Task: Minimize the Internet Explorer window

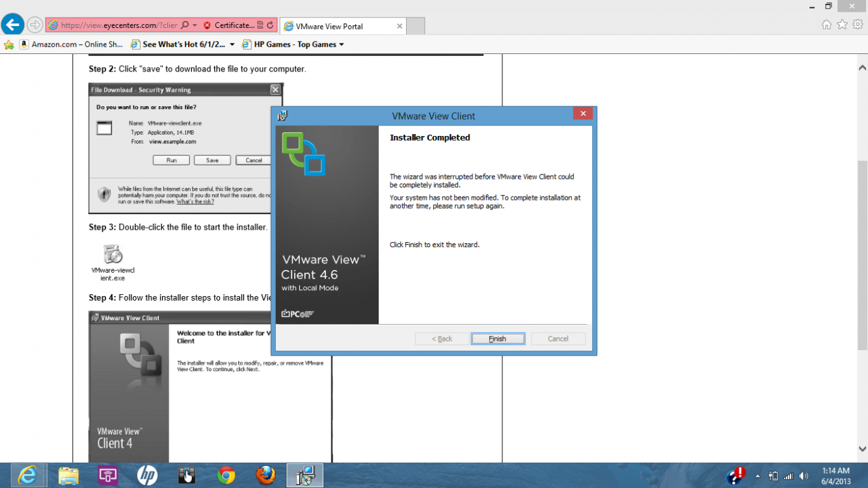Action: 813,6
